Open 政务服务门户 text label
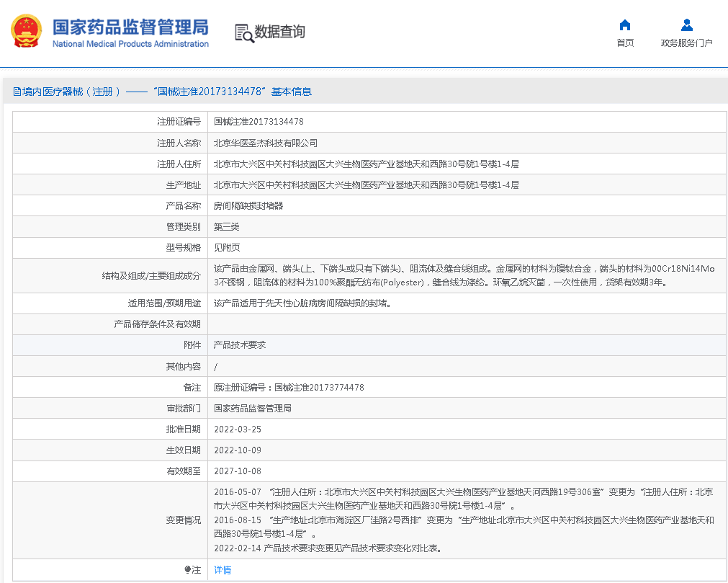 [686, 43]
